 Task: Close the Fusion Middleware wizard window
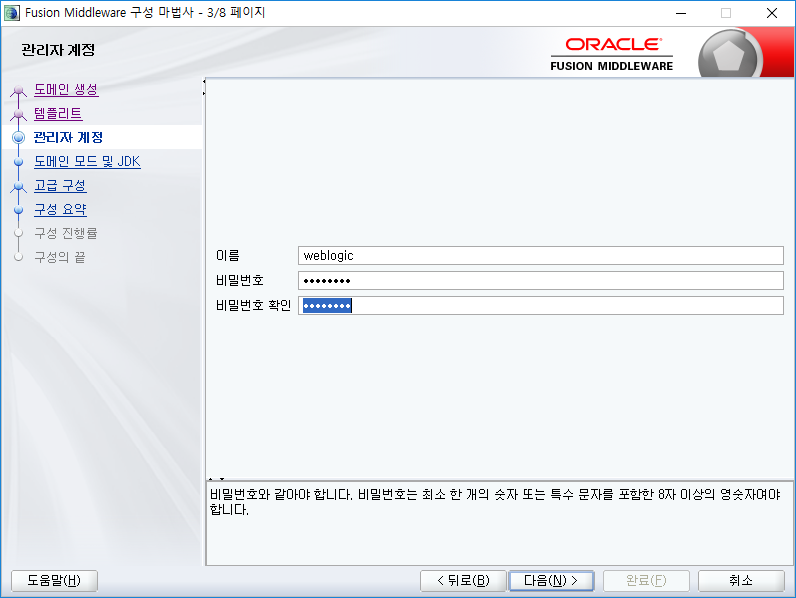(772, 13)
